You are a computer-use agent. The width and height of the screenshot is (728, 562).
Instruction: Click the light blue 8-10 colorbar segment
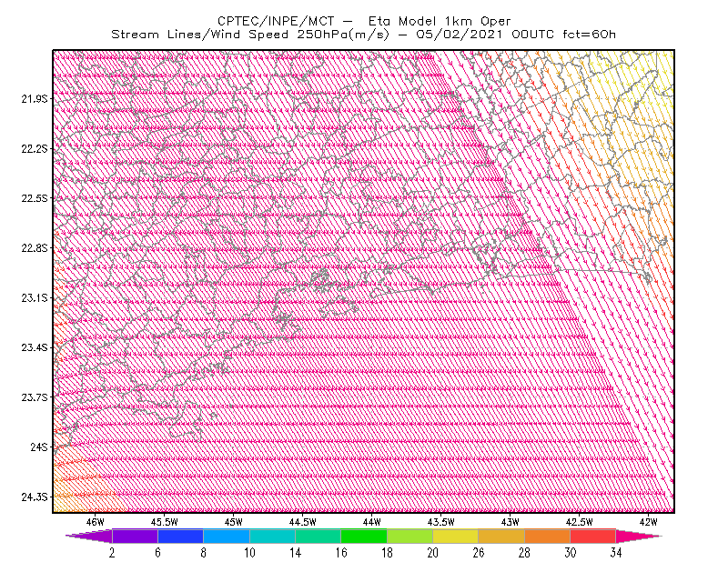coord(226,536)
